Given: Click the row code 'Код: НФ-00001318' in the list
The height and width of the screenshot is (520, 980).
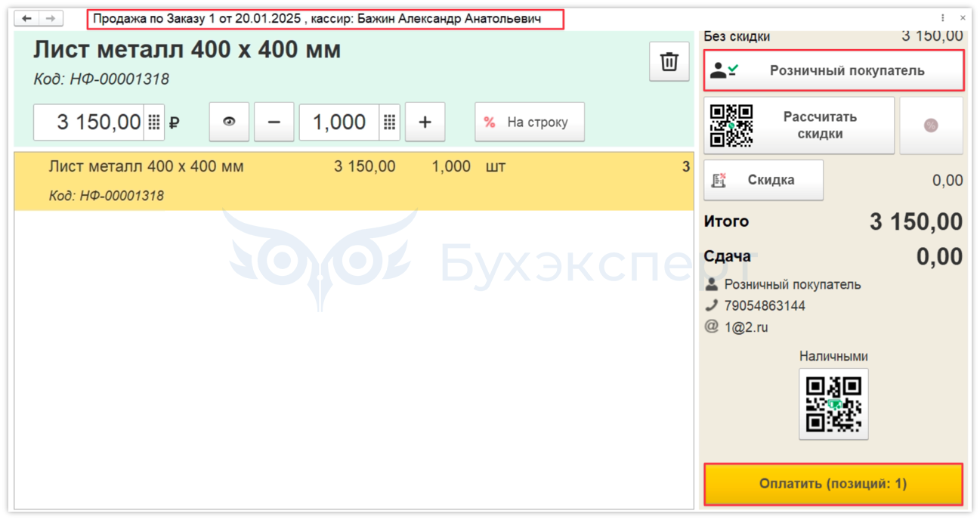Looking at the screenshot, I should coord(107,196).
